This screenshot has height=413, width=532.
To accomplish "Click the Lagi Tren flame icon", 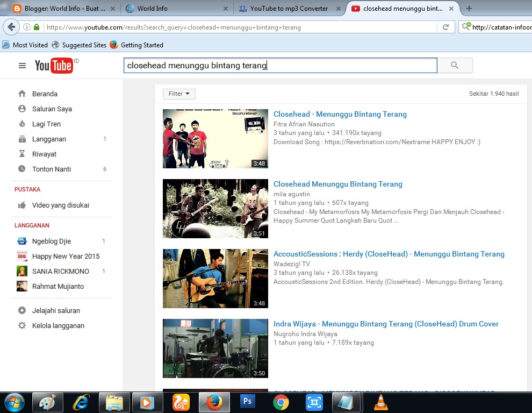I will [x=22, y=124].
